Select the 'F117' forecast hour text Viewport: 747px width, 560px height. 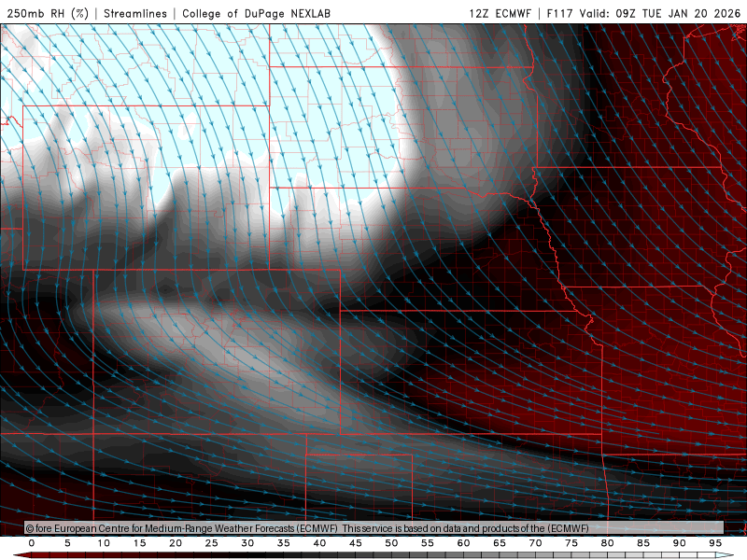point(560,13)
